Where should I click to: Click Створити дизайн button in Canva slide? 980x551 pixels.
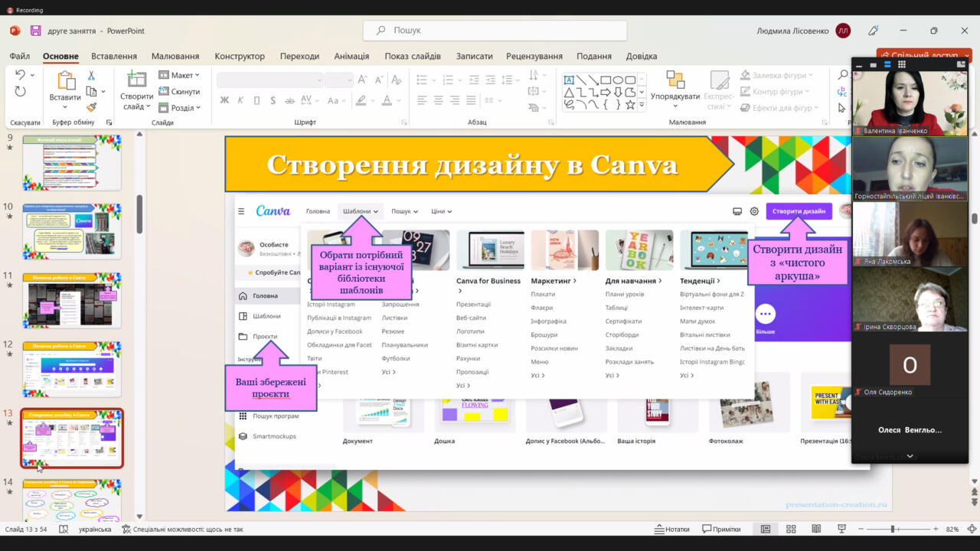tap(799, 211)
